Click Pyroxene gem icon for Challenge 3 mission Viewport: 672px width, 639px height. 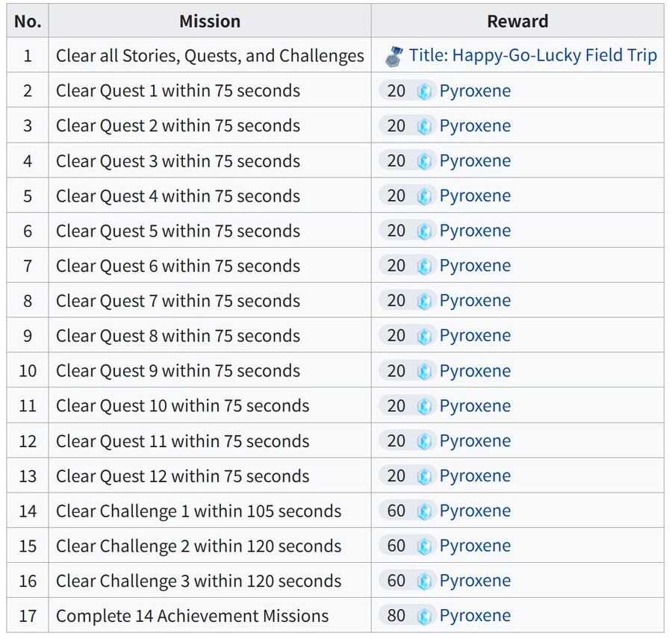(424, 581)
